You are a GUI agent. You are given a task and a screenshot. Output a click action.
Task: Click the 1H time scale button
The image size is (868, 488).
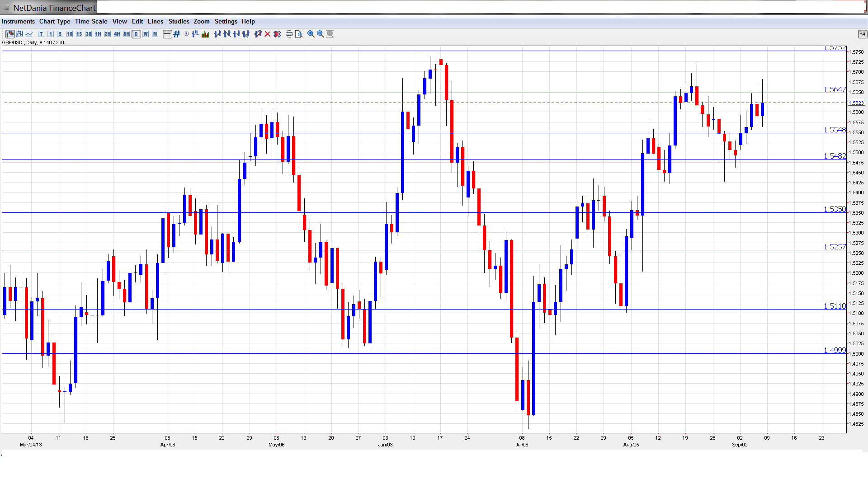[x=98, y=34]
